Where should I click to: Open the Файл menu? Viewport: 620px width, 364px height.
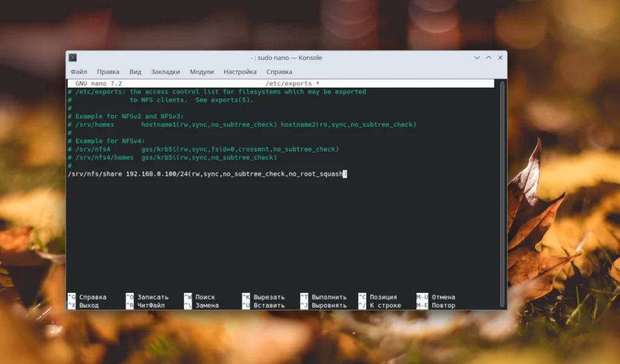79,72
